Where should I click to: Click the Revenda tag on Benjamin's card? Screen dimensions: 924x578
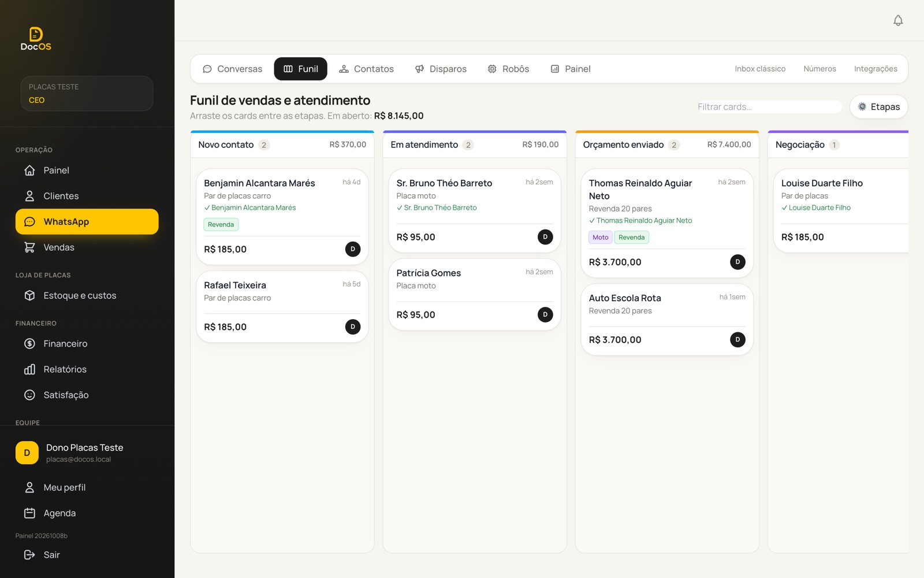(221, 225)
